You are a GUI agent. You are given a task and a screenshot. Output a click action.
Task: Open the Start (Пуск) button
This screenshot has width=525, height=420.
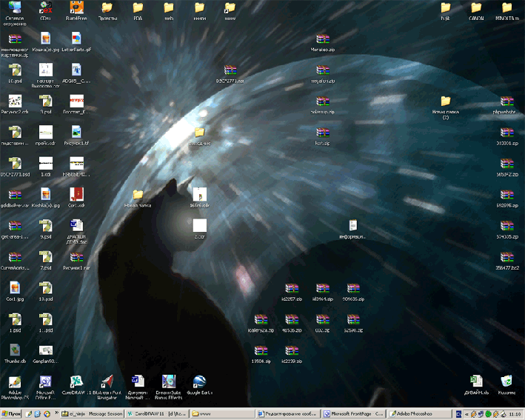pos(10,414)
